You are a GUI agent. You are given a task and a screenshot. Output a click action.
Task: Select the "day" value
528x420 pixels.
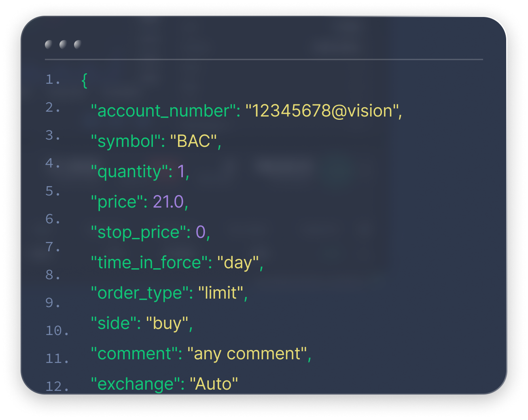point(238,263)
